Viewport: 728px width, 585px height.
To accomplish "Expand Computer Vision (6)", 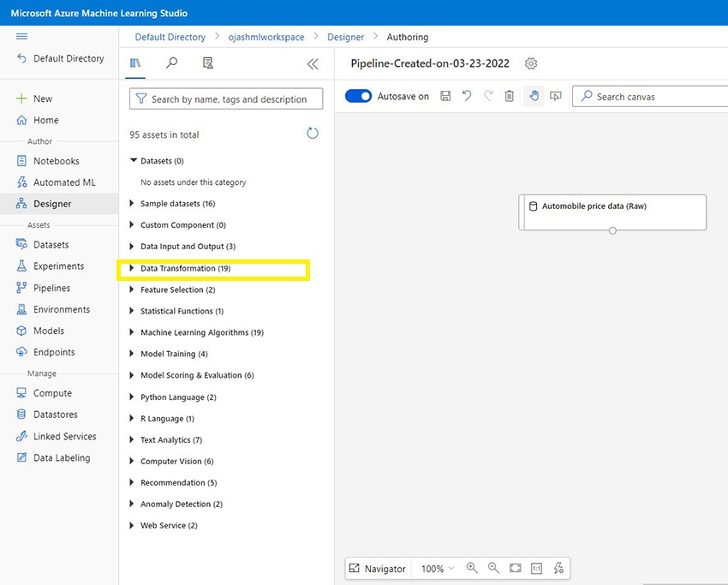I will point(132,461).
